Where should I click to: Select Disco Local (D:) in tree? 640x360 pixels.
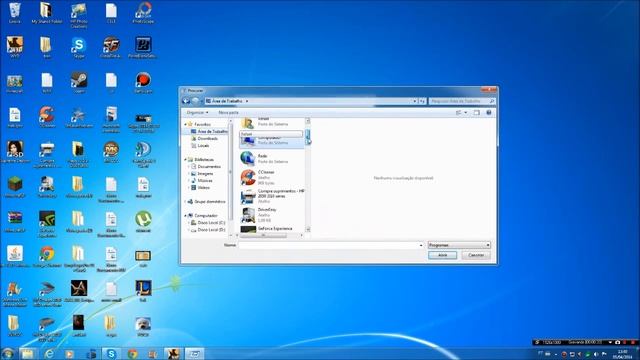click(208, 230)
